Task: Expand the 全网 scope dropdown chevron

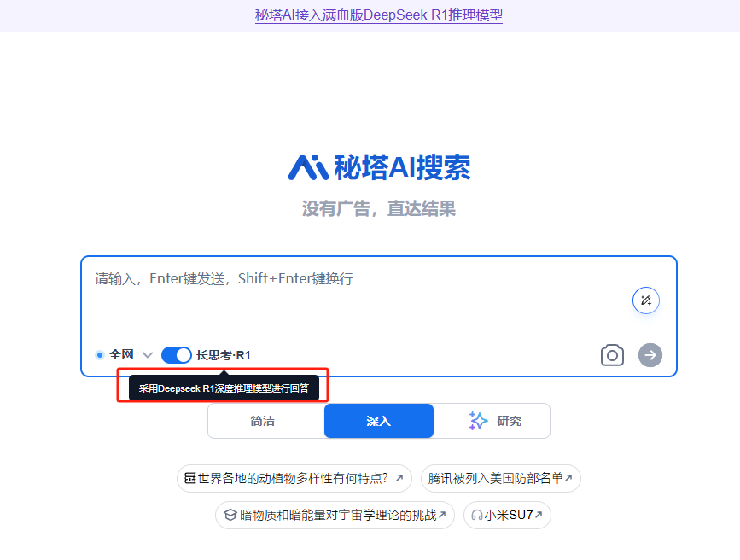Action: click(x=148, y=355)
